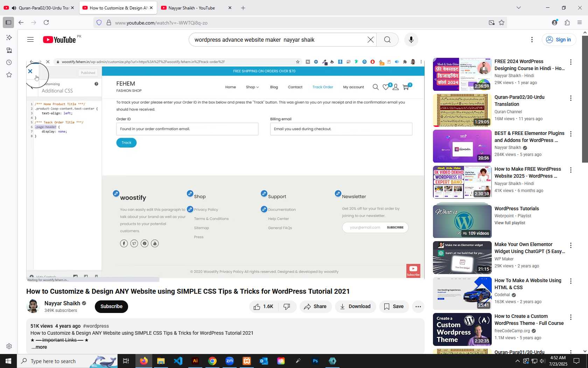Image resolution: width=588 pixels, height=368 pixels.
Task: Click the page vertical scrollbar
Action: point(585,99)
